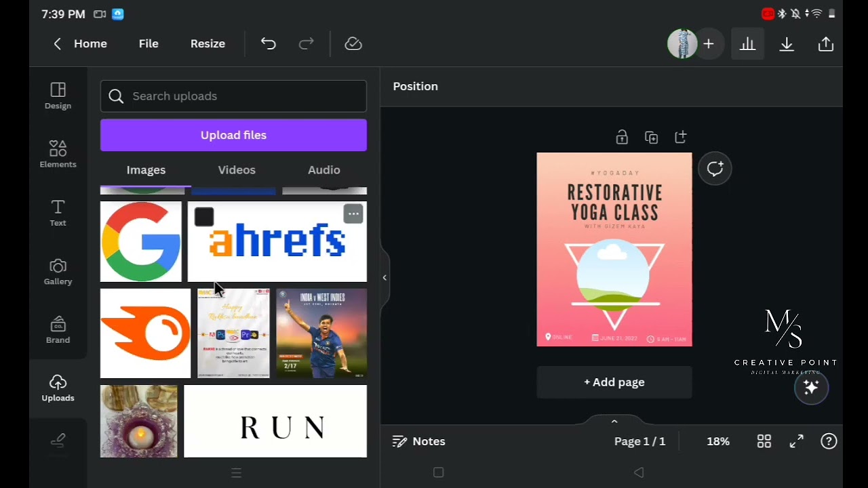Open the Resize menu

[208, 43]
